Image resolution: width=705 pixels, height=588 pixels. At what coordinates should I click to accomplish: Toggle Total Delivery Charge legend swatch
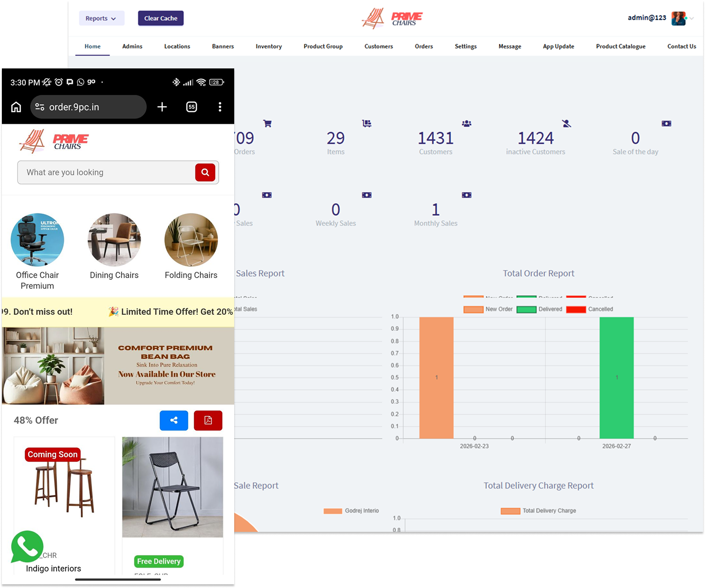(510, 511)
